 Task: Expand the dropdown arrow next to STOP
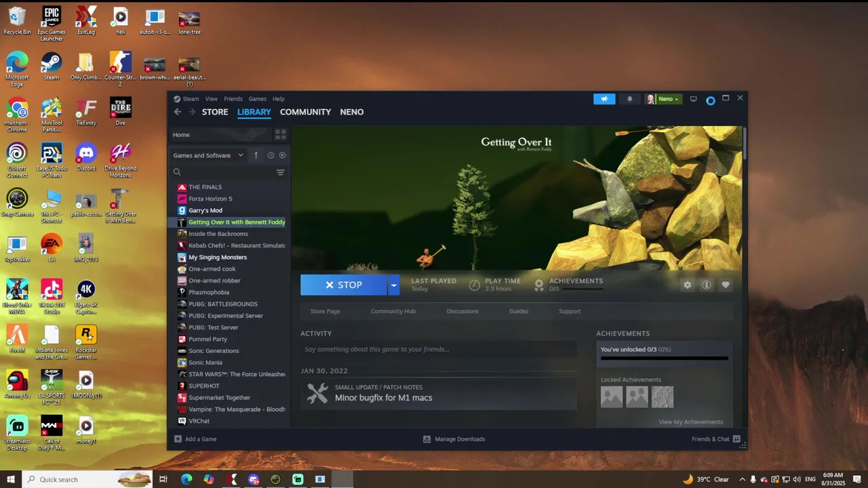pyautogui.click(x=393, y=285)
